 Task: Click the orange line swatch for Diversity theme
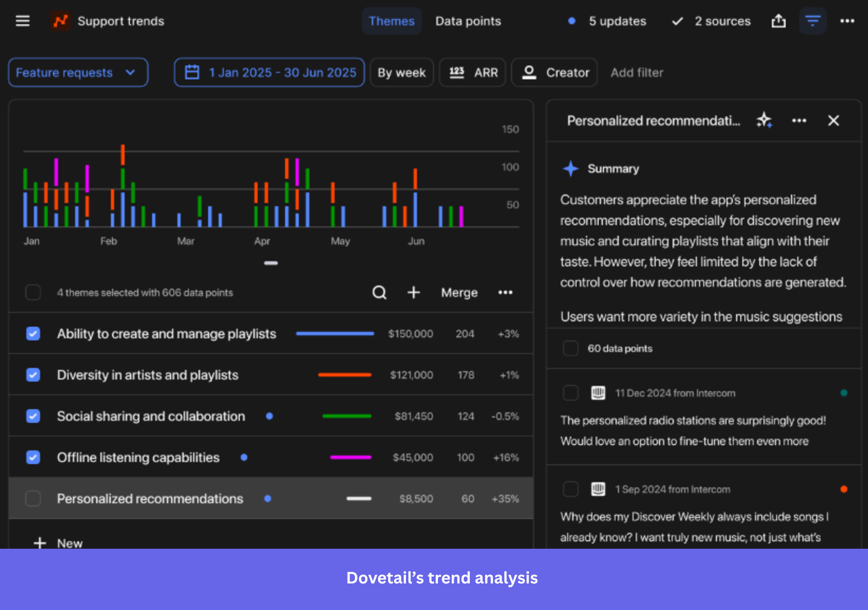point(344,375)
